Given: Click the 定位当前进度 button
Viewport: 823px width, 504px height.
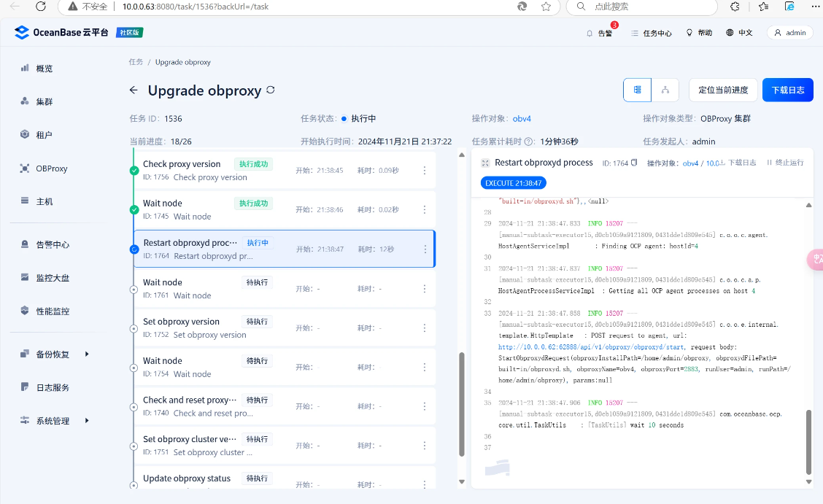Looking at the screenshot, I should [722, 90].
